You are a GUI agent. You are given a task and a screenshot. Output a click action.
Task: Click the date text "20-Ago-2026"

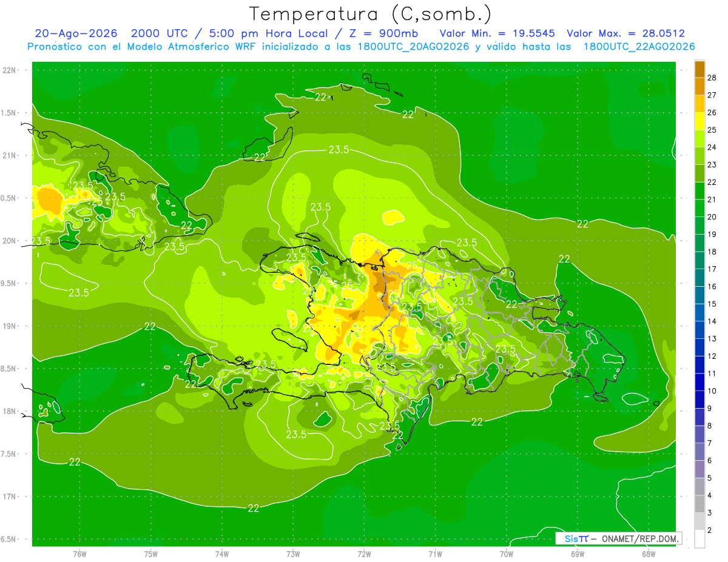[x=76, y=33]
